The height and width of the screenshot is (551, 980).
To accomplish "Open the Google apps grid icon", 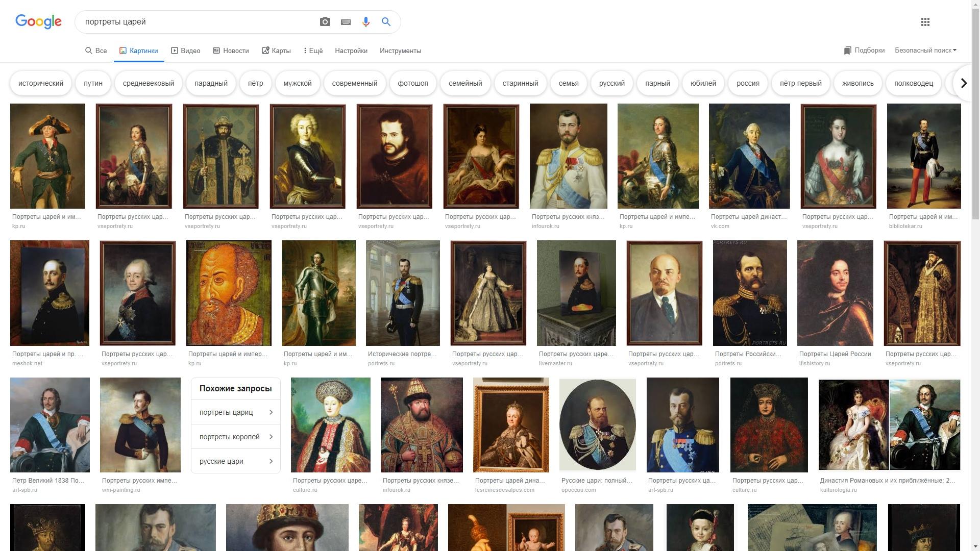I will pyautogui.click(x=925, y=22).
